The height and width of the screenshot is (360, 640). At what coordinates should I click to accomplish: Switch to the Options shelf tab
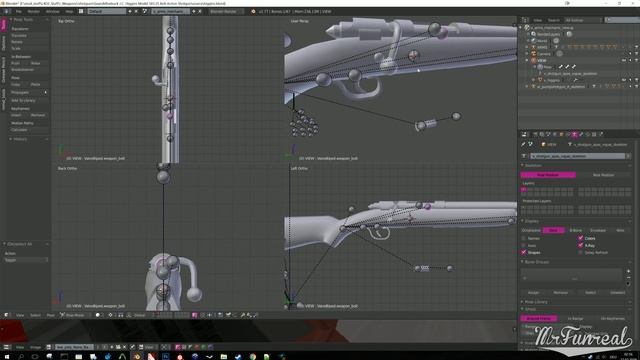coord(4,43)
